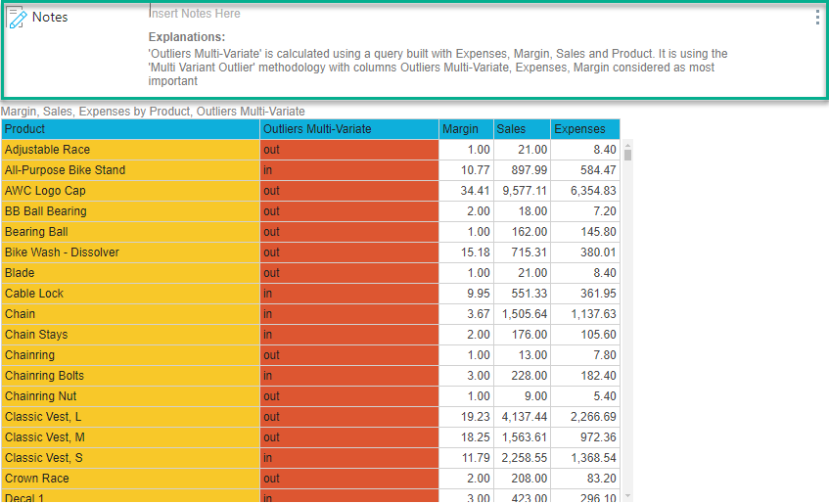Select the Margin column header
Viewport: 829px width, 504px height.
coord(465,129)
